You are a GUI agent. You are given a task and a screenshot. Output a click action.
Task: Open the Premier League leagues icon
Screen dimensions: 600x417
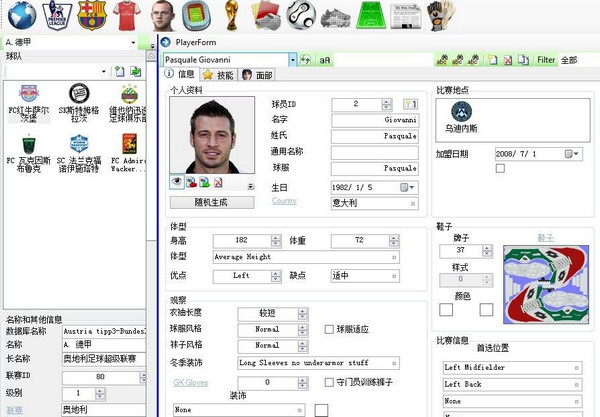click(57, 16)
